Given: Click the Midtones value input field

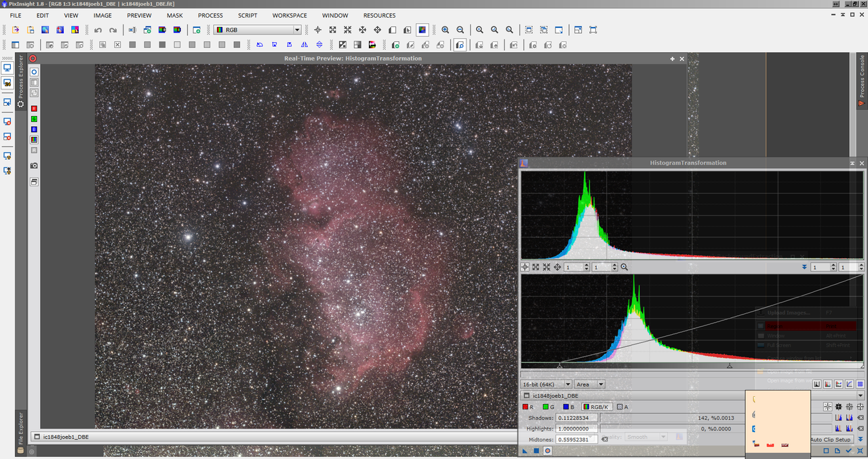Looking at the screenshot, I should click(x=577, y=439).
